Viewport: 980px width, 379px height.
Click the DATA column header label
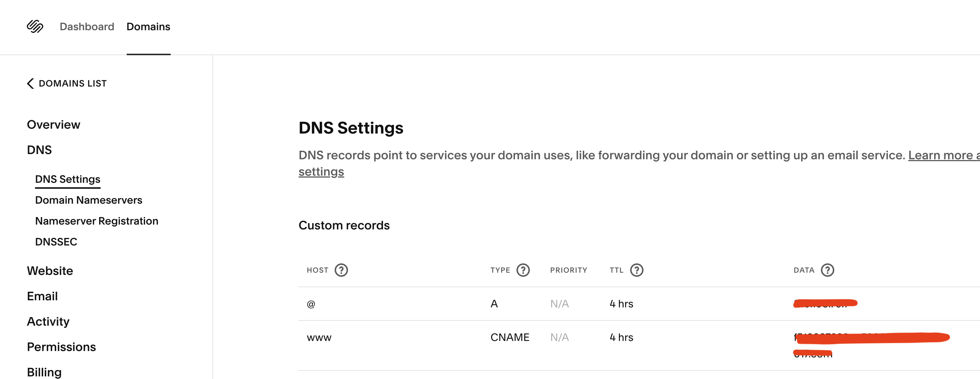tap(803, 270)
